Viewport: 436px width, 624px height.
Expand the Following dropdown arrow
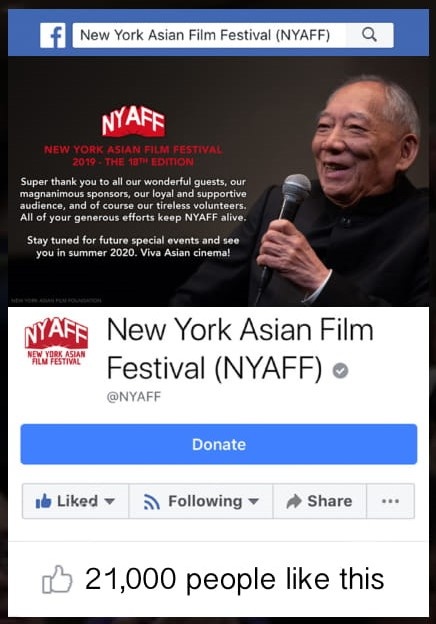tap(253, 501)
